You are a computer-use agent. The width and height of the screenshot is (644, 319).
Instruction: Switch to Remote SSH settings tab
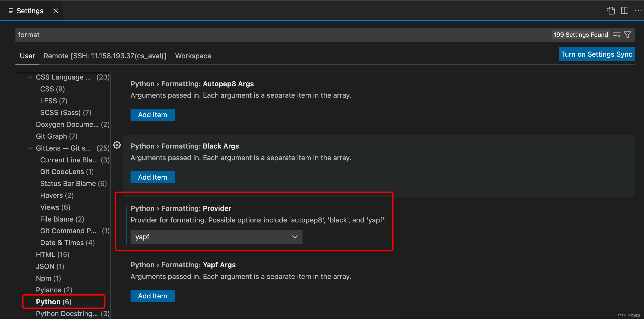tap(105, 56)
